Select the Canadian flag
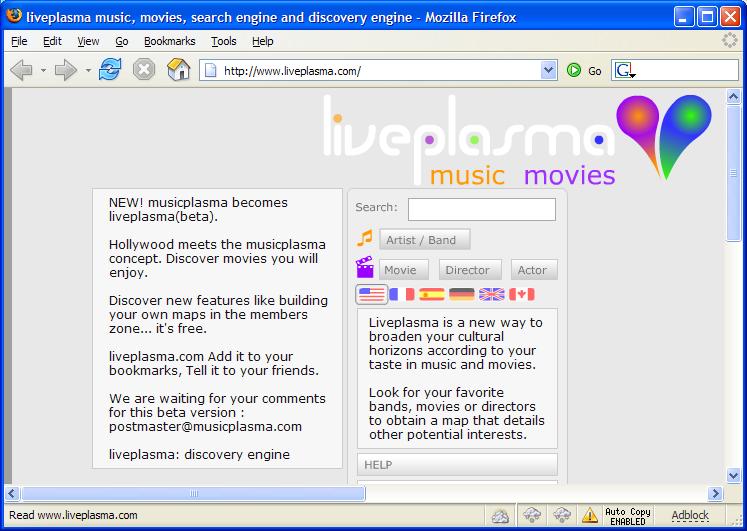Viewport: 747px width, 531px height. [522, 294]
